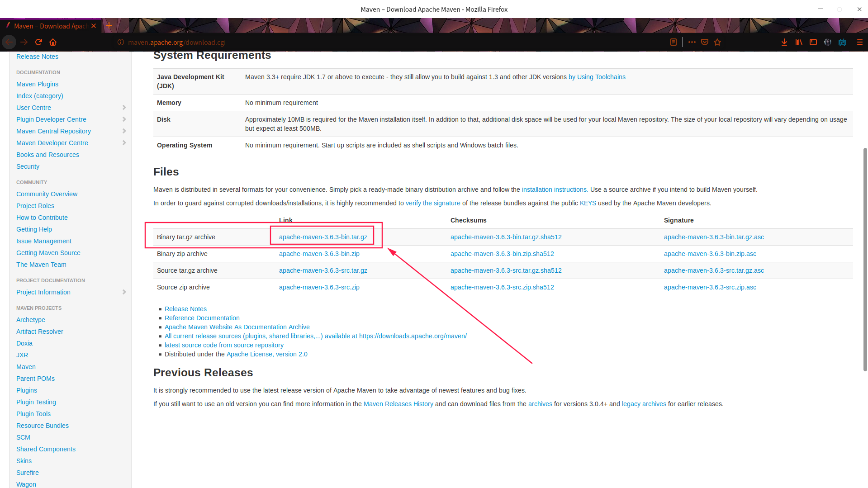Viewport: 868px width, 488px height.
Task: Open Plugin Testing sidebar link
Action: click(x=36, y=402)
